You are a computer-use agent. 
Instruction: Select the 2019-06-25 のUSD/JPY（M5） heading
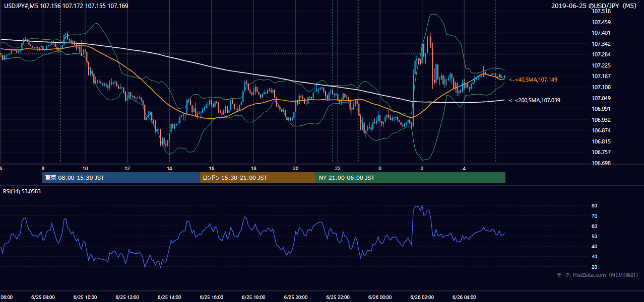click(x=595, y=6)
